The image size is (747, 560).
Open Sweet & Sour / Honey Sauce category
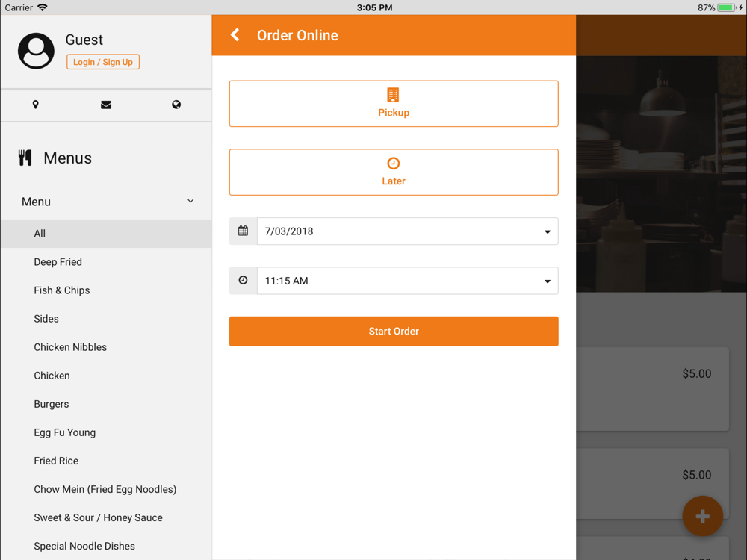tap(106, 517)
